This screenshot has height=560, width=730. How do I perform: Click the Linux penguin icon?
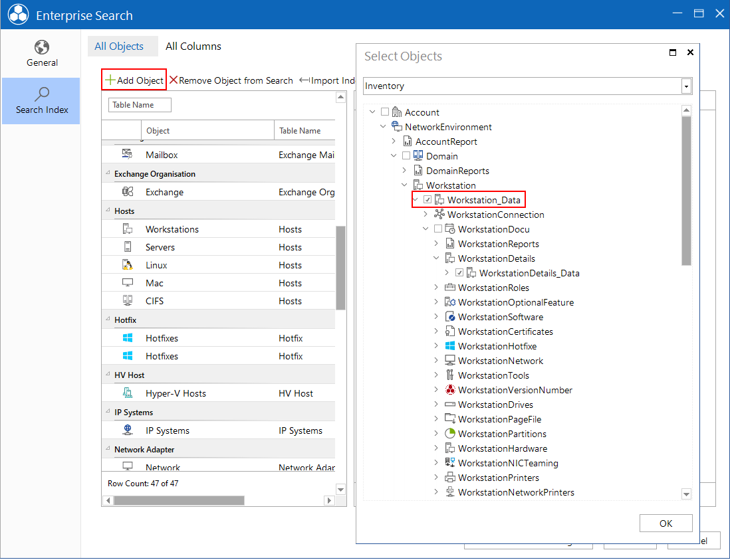click(128, 264)
